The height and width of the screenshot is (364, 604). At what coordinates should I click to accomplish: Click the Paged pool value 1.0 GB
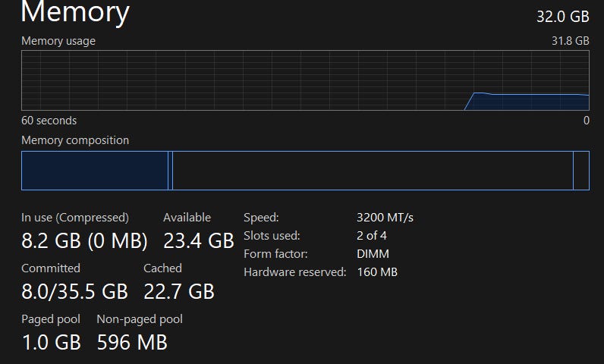51,342
